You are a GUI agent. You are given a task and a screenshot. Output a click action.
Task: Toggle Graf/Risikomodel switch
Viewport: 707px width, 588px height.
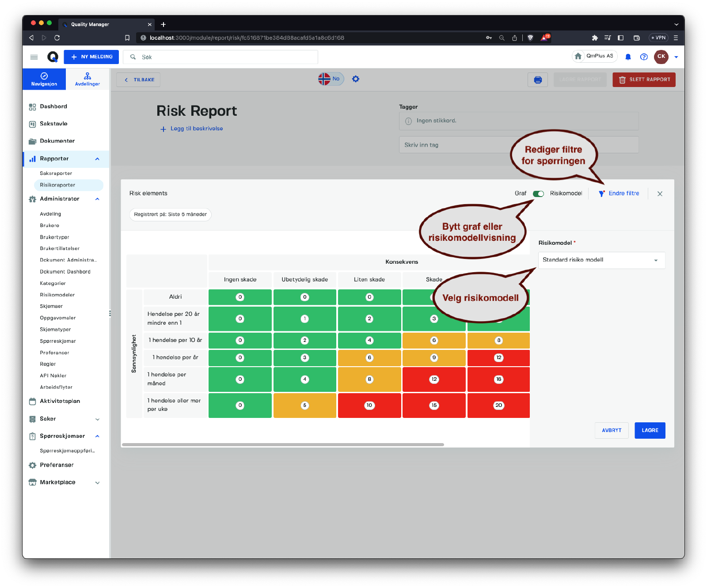[x=538, y=193]
